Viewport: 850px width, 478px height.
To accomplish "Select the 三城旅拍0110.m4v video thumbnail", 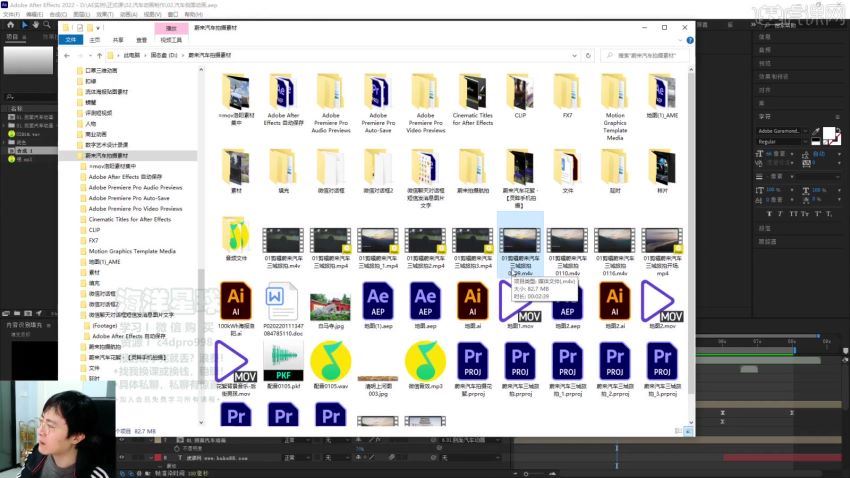I will [568, 240].
